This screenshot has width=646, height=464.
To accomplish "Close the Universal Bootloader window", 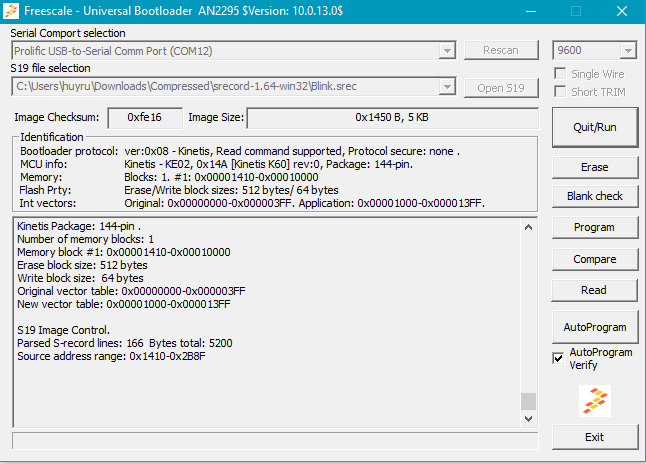I will (x=622, y=11).
